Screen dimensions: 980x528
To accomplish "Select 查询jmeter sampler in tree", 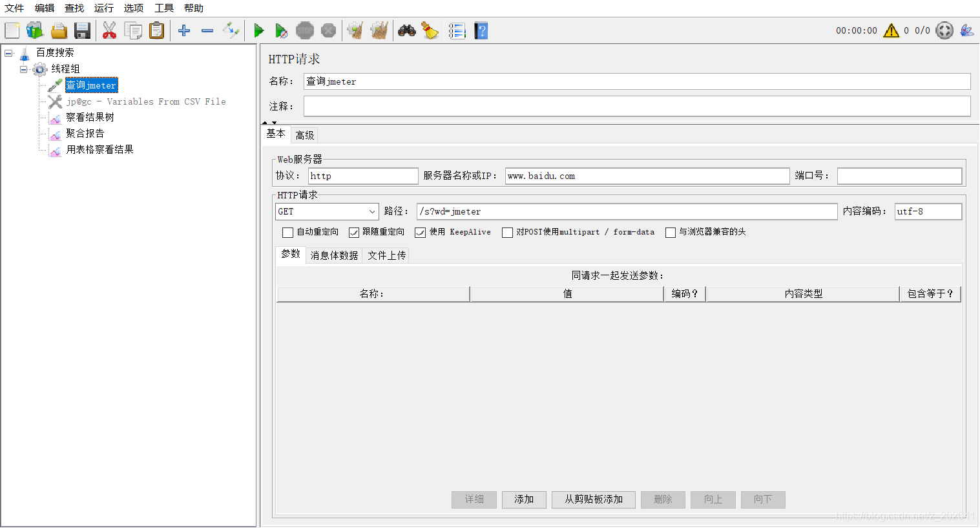I will [91, 85].
